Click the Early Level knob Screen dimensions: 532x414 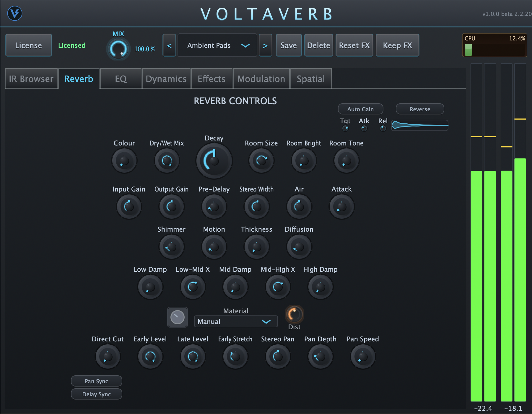[x=150, y=356]
